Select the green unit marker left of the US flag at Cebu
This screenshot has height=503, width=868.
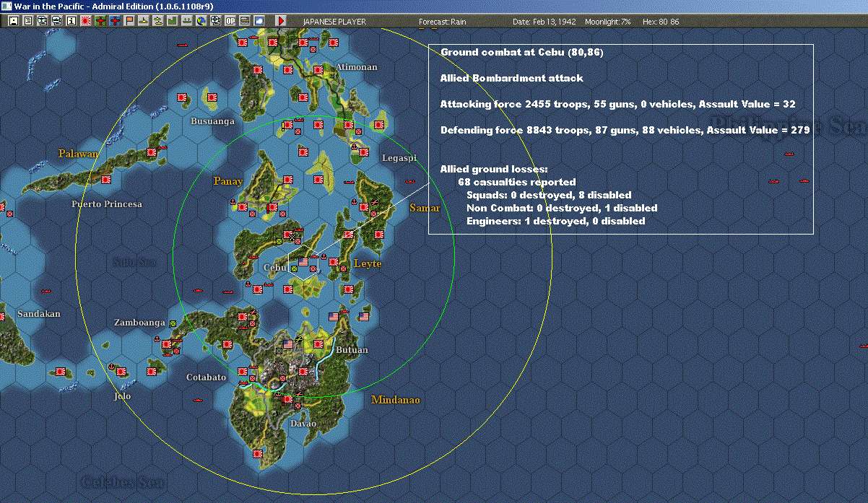[x=294, y=268]
